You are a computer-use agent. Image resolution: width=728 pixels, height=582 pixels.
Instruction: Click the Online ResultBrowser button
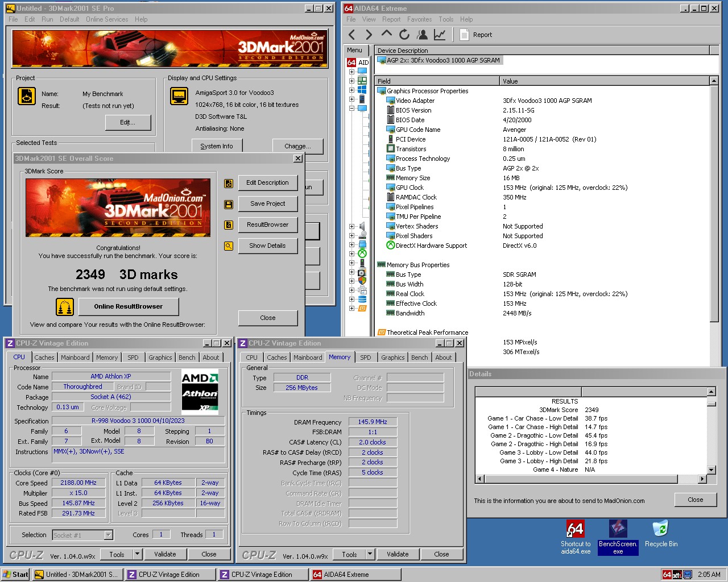pos(129,307)
